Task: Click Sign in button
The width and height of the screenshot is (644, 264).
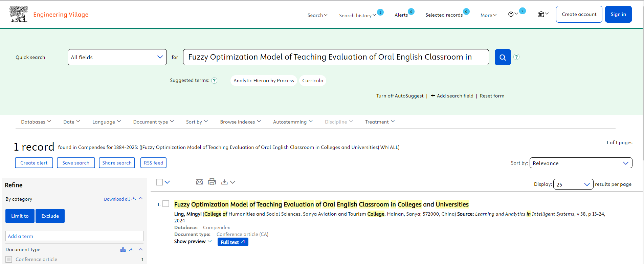Action: click(618, 14)
